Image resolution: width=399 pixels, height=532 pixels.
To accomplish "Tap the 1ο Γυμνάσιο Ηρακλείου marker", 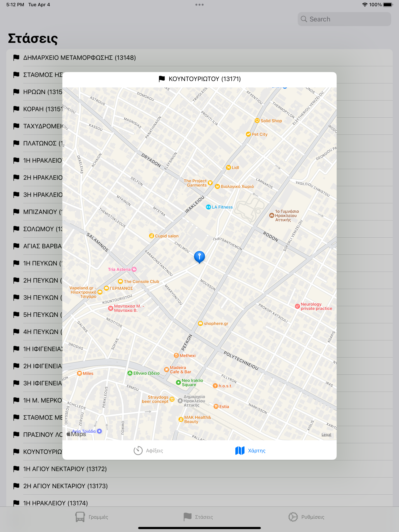I will (272, 216).
